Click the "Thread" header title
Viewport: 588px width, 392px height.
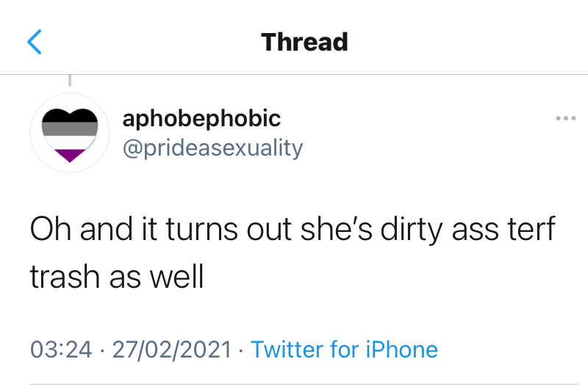304,42
